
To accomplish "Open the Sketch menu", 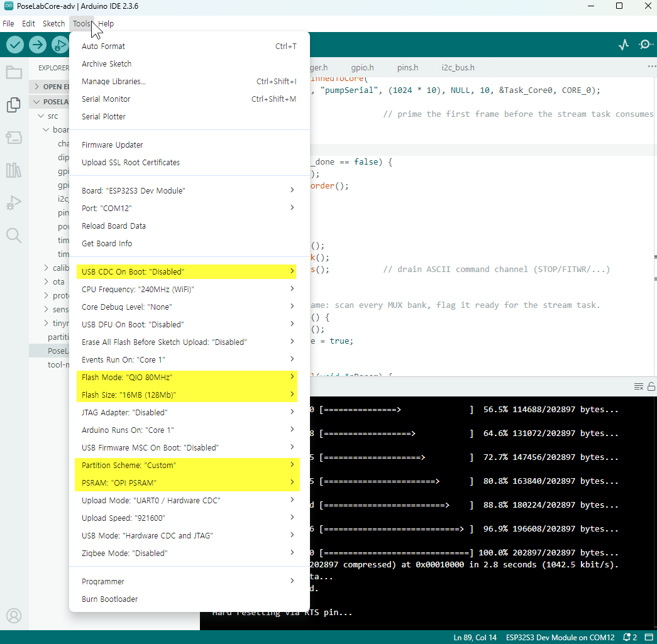I will [53, 23].
